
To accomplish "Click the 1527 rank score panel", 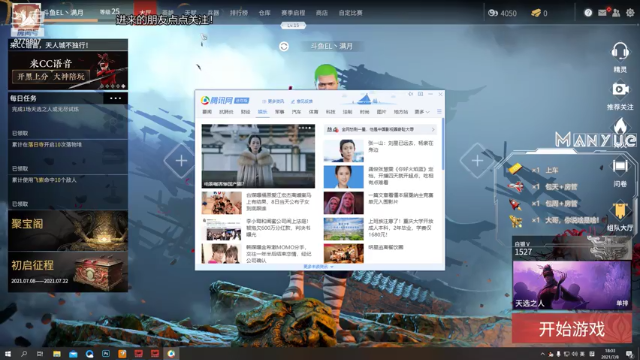I will pos(571,248).
